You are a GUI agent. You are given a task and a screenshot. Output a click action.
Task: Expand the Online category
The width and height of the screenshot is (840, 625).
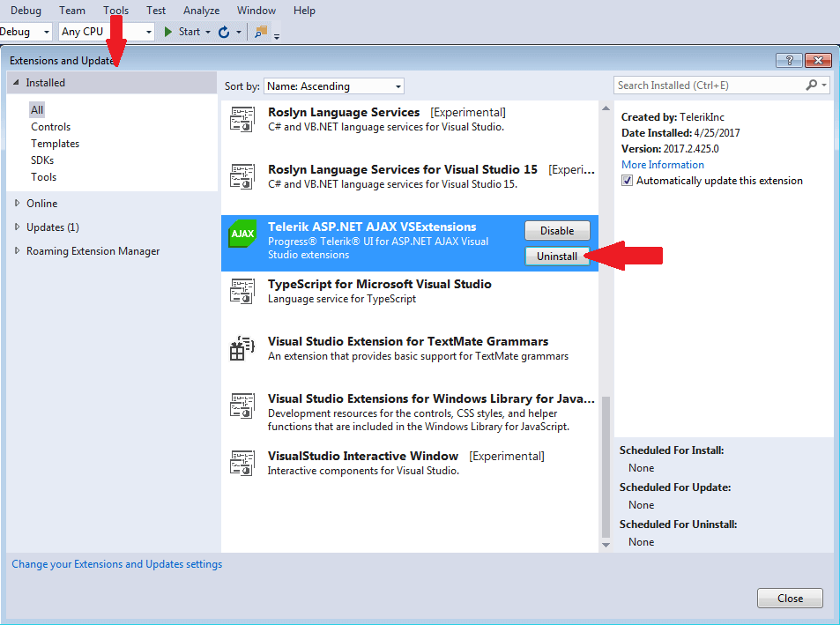pos(17,203)
